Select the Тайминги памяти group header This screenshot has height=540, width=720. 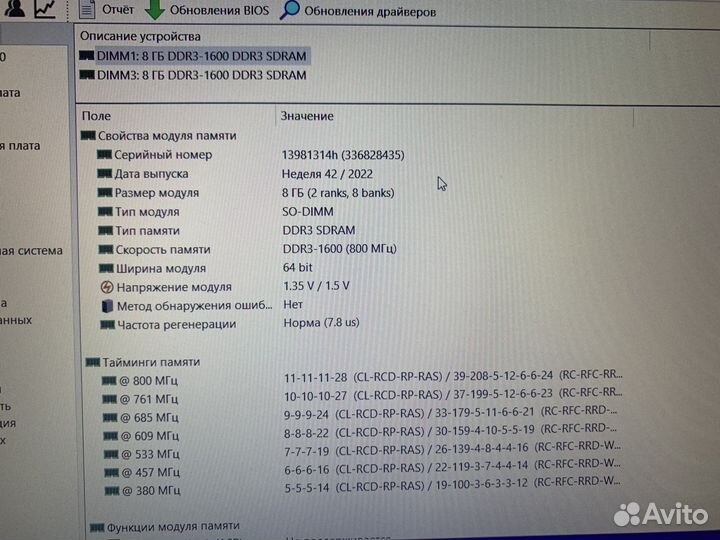click(143, 362)
